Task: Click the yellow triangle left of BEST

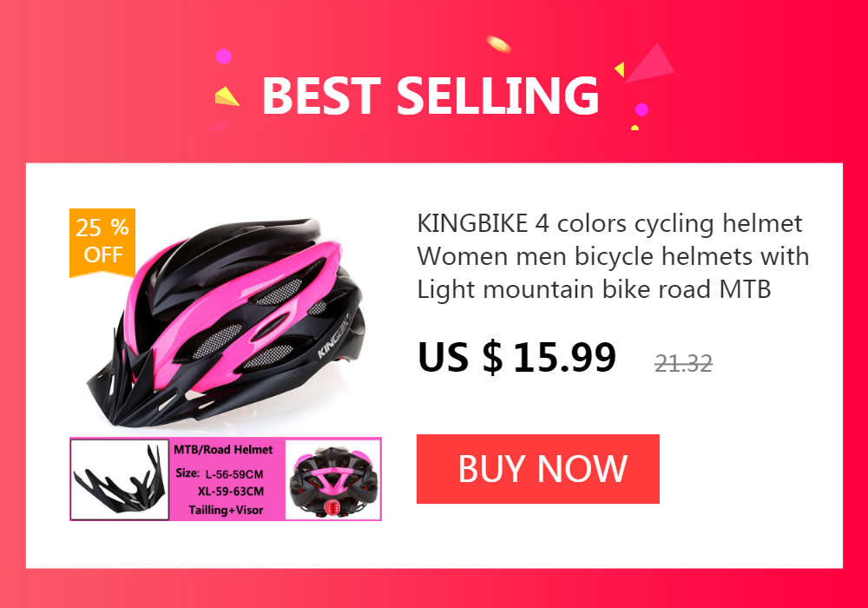Action: click(x=226, y=96)
